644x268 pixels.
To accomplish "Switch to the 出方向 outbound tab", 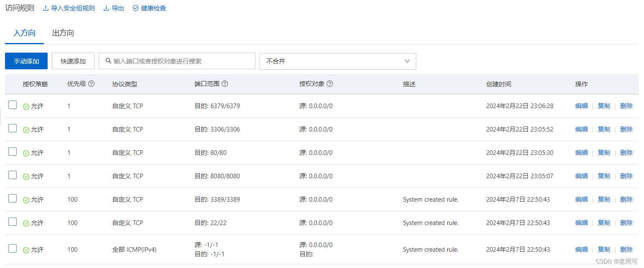I will 63,33.
